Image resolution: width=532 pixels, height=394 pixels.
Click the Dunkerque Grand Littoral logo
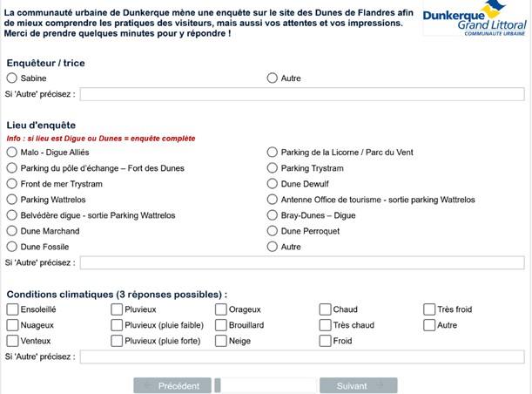[475, 17]
